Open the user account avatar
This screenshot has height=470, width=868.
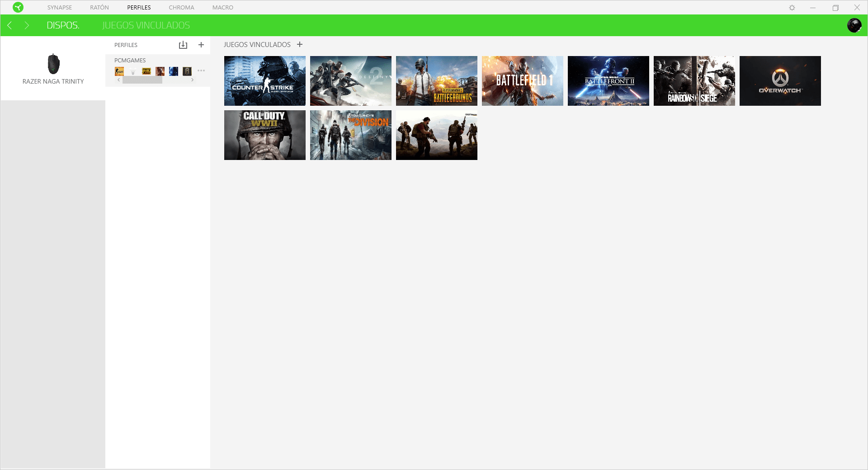[x=854, y=25]
